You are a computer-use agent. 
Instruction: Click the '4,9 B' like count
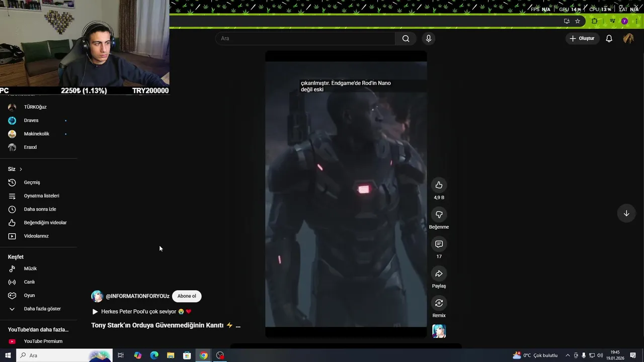click(439, 198)
